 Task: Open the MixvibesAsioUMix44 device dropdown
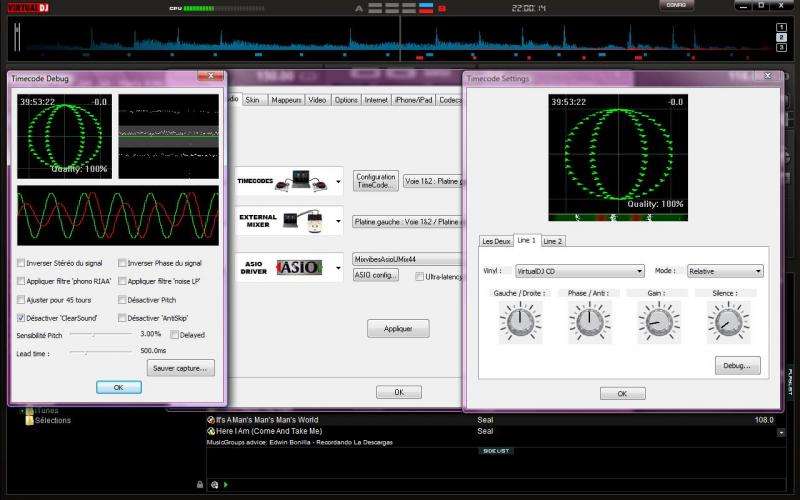tap(407, 259)
